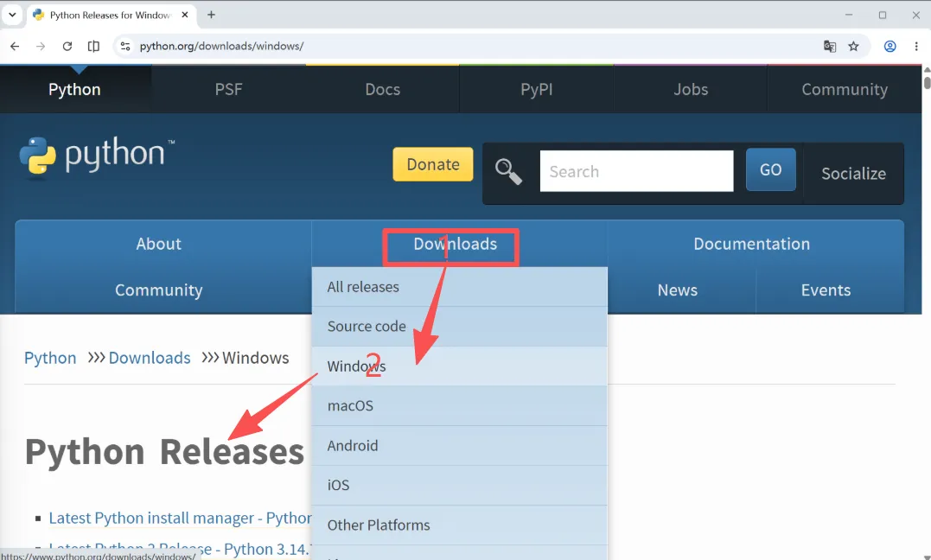Open Latest Python install manager link
Viewport: 931px width, 560px height.
coord(180,518)
